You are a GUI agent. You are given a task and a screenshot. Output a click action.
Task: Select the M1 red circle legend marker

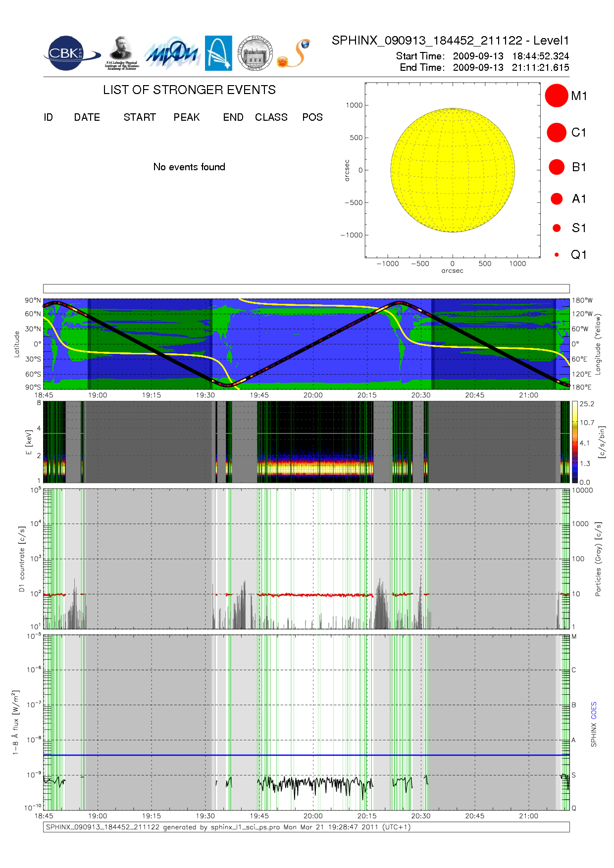click(557, 96)
